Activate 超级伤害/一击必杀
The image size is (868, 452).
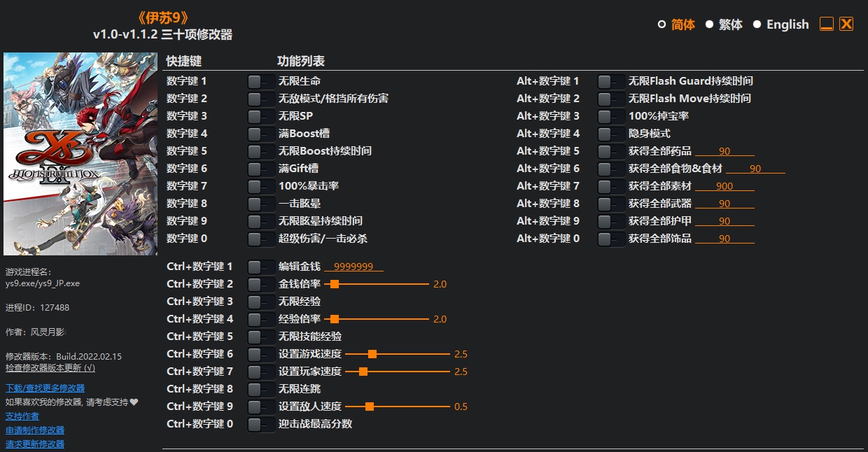click(x=260, y=238)
